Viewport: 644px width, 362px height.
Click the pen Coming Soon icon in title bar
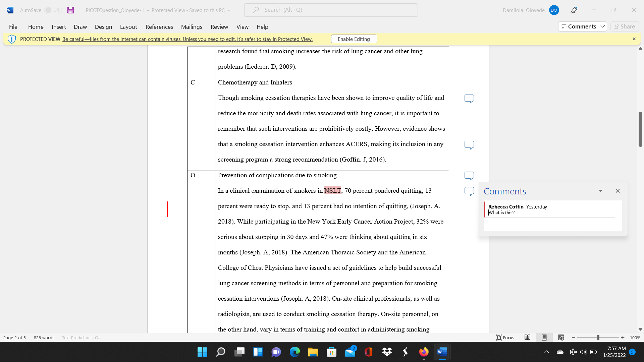point(574,10)
